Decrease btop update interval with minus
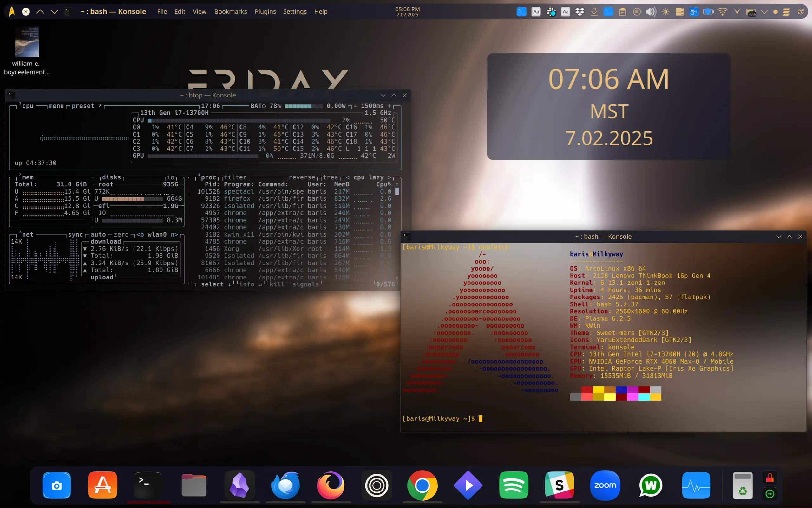This screenshot has width=812, height=508. (x=355, y=106)
